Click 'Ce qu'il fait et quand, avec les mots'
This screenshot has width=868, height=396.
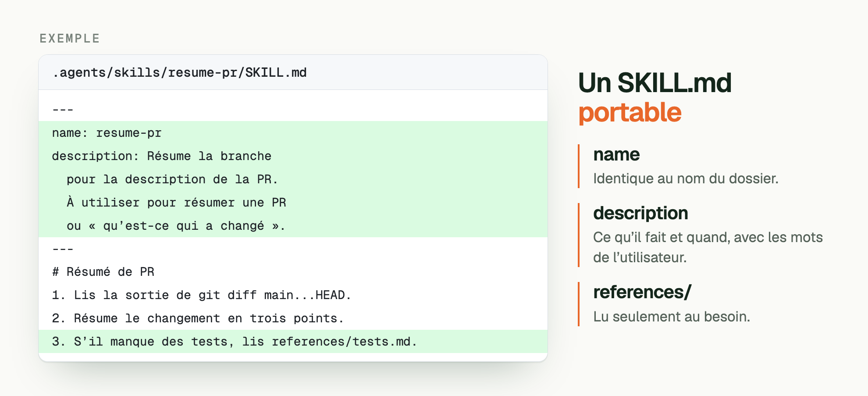(708, 237)
